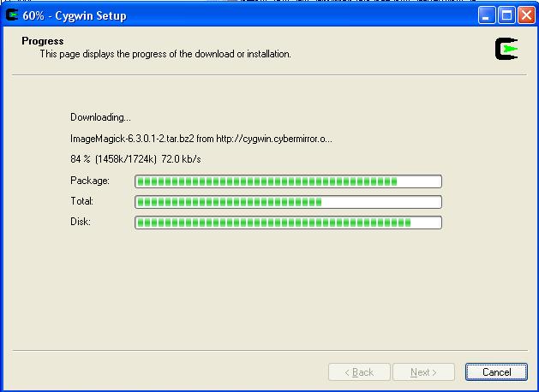The image size is (539, 392).
Task: Click the 'Progress' heading
Action: click(43, 41)
